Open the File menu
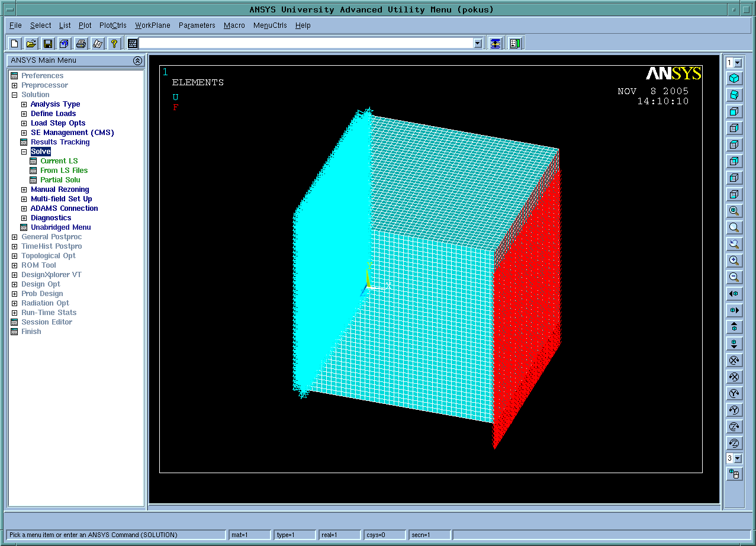 [x=15, y=25]
